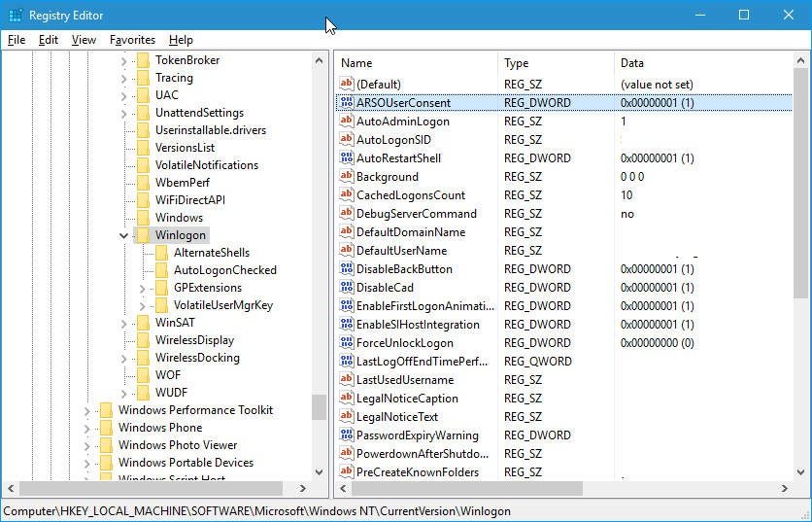
Task: Click the folder icon of Winlogon key
Action: pos(144,235)
